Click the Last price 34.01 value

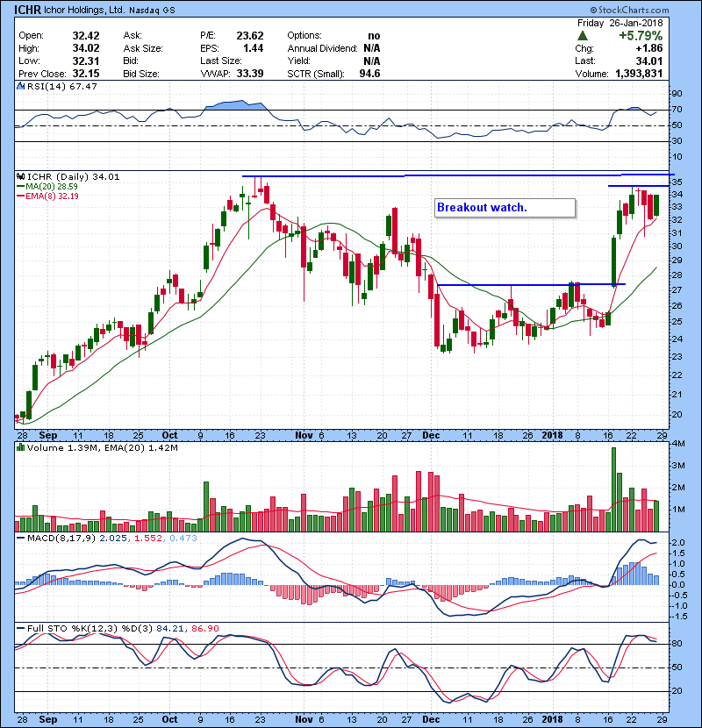click(x=649, y=61)
